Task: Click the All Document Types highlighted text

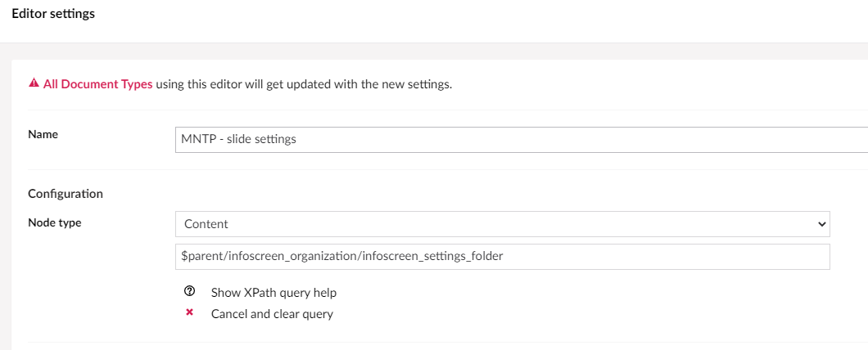Action: tap(97, 84)
